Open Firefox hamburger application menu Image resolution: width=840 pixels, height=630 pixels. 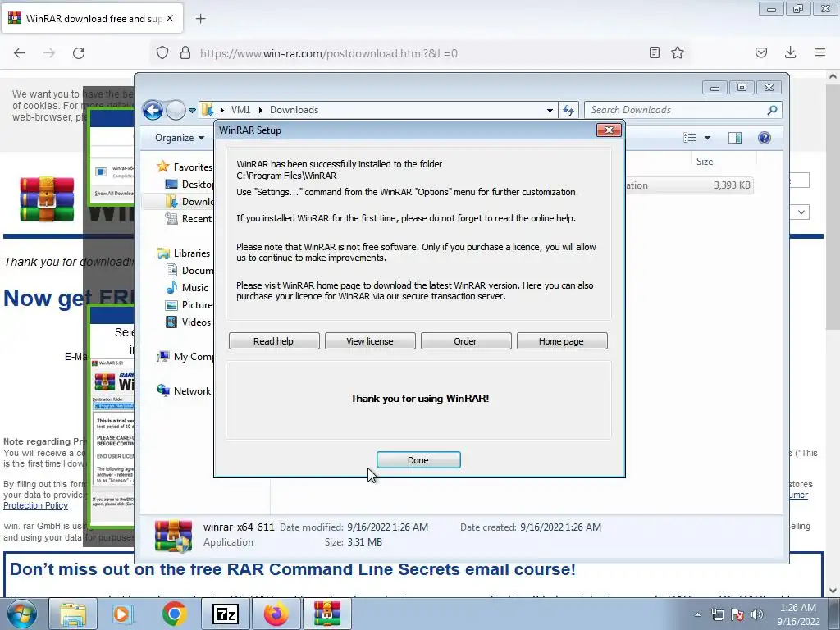tap(820, 52)
